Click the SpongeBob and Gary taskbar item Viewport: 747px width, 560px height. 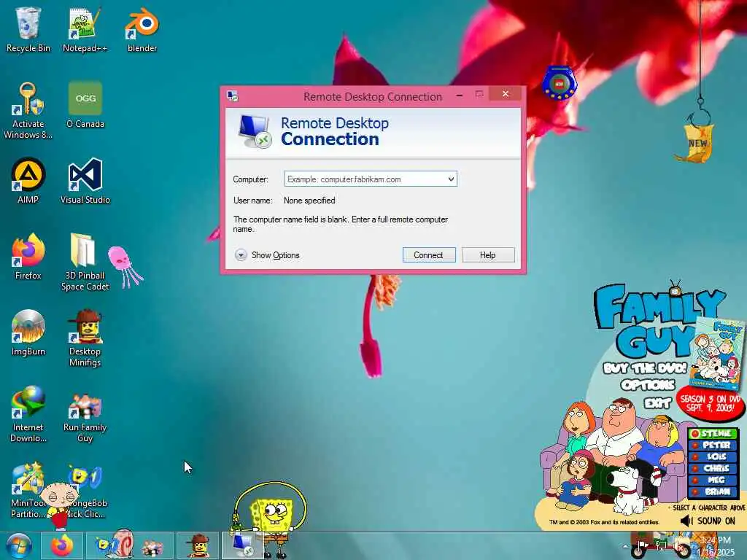[x=113, y=545]
